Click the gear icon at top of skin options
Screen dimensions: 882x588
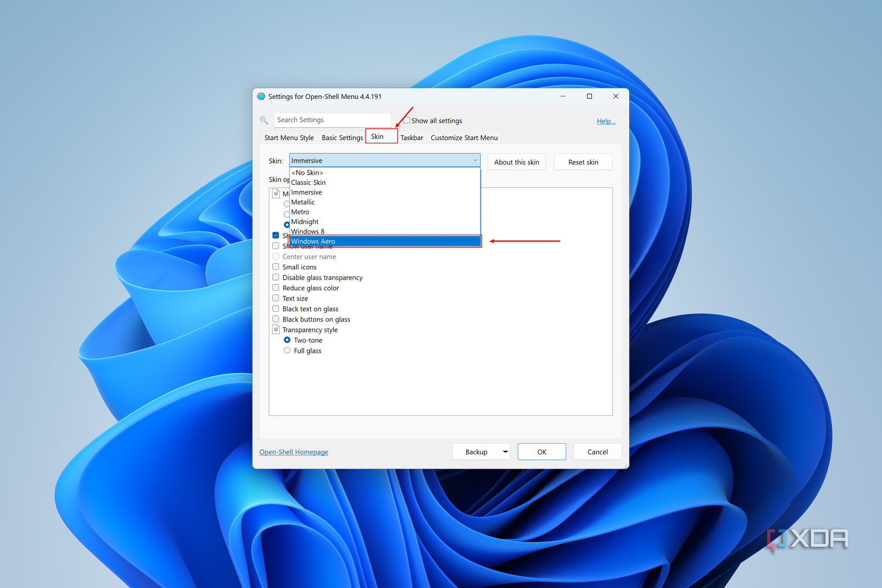pos(276,193)
